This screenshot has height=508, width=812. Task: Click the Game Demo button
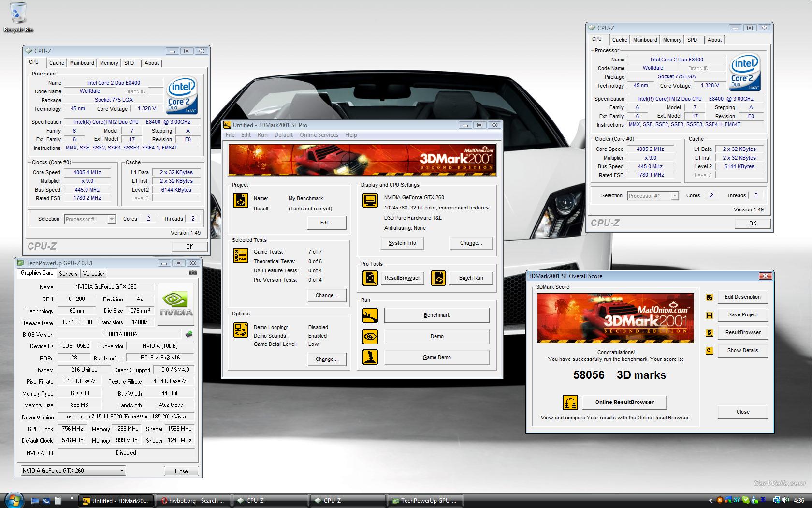coord(437,357)
